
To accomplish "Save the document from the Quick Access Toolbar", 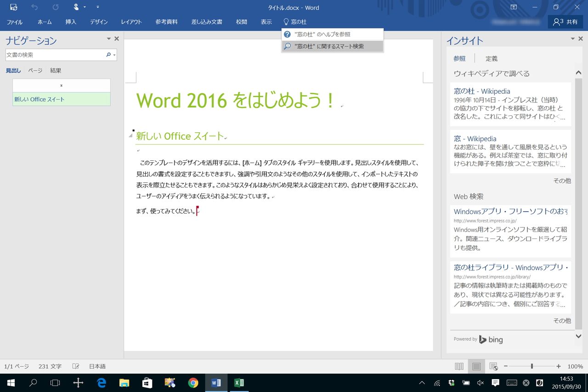I will (x=13, y=7).
